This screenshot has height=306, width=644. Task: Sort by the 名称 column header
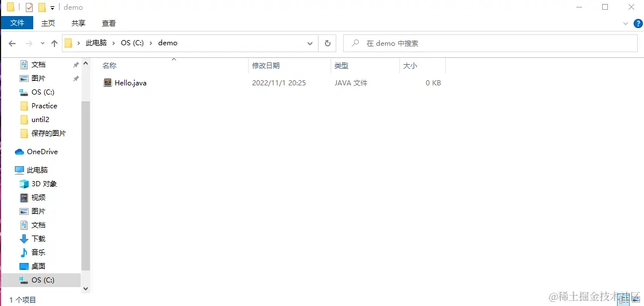109,66
